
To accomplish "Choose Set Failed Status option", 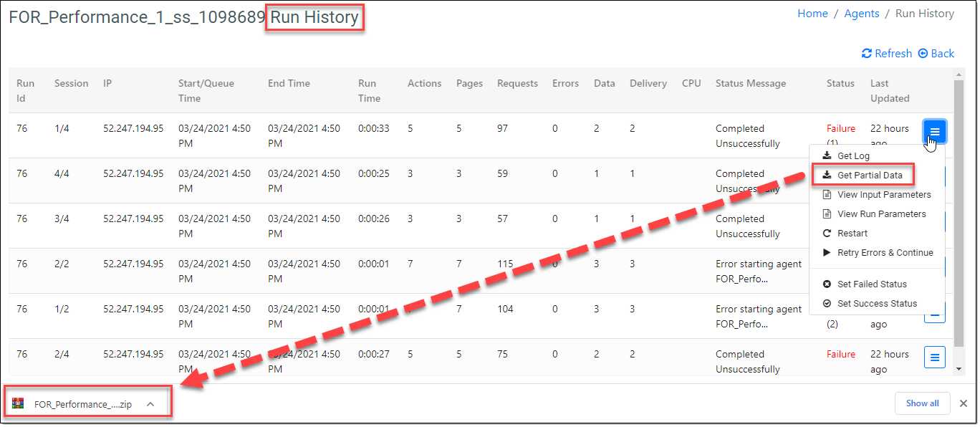I will pos(871,284).
